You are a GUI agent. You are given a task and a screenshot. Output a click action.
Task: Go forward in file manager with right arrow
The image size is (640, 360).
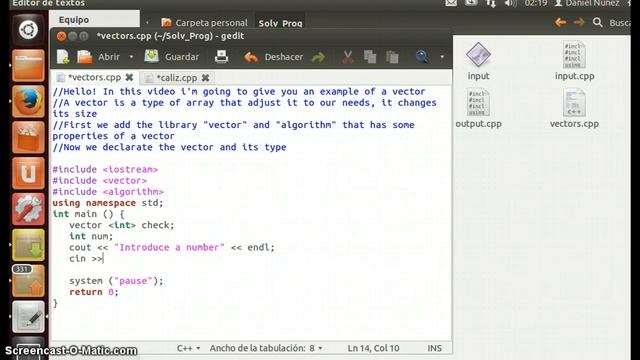point(579,22)
